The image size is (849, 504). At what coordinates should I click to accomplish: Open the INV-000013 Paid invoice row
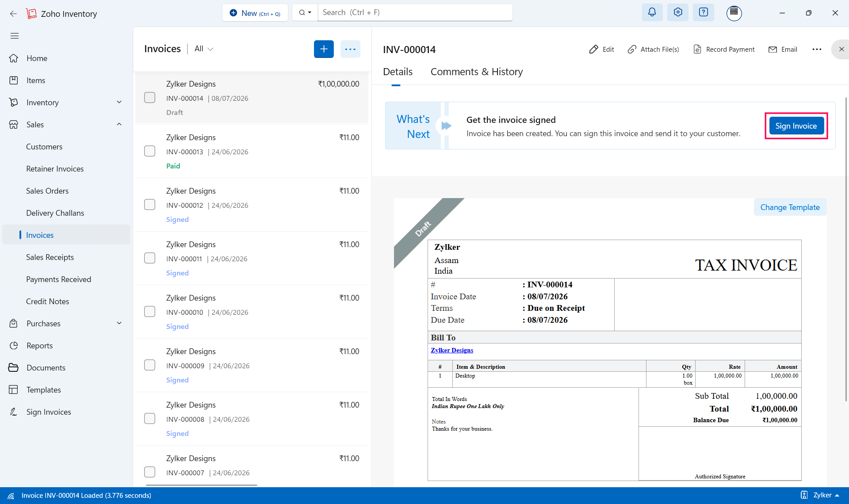click(x=252, y=152)
